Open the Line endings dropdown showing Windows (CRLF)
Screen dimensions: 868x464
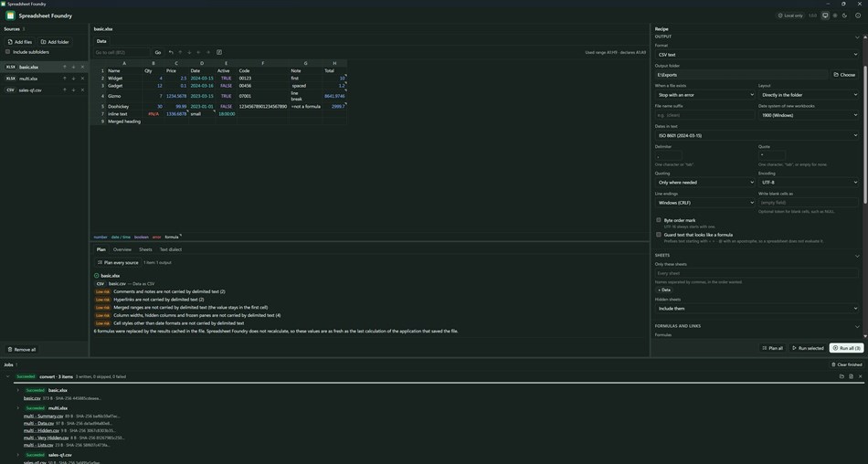point(704,203)
